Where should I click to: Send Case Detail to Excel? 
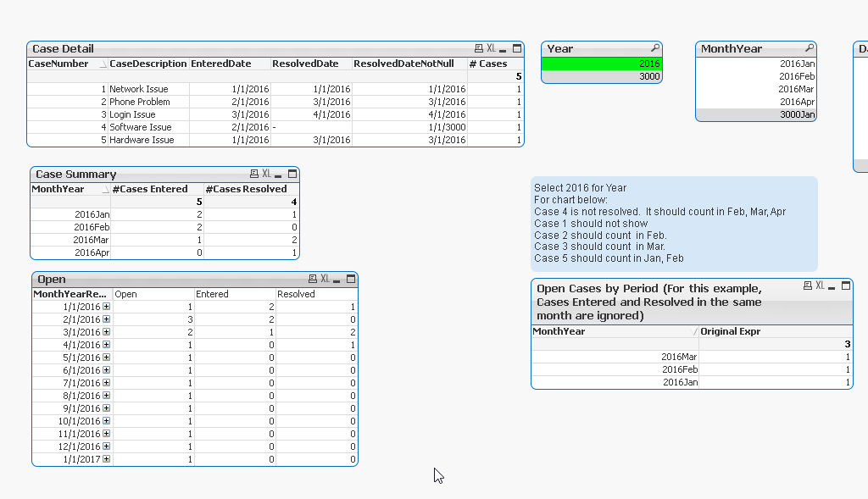491,48
